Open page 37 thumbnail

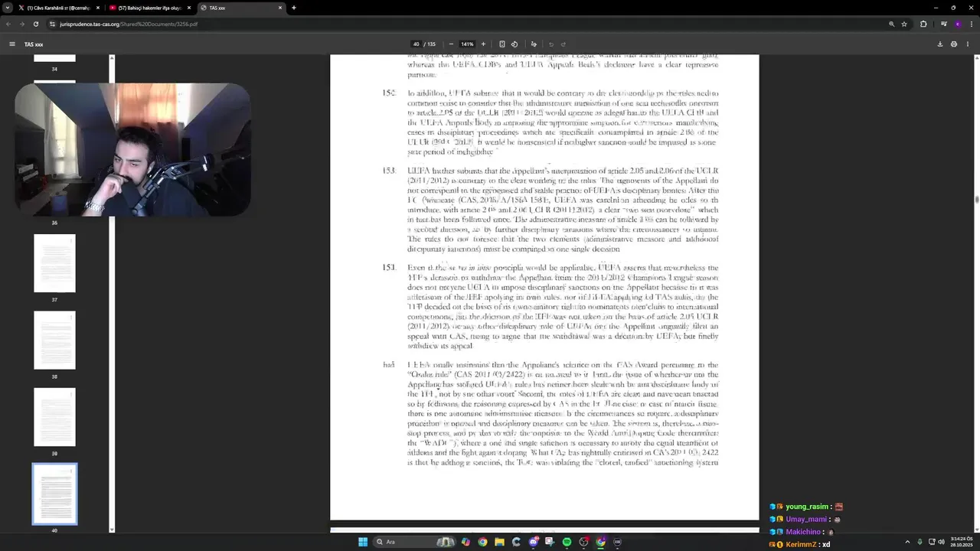point(54,263)
